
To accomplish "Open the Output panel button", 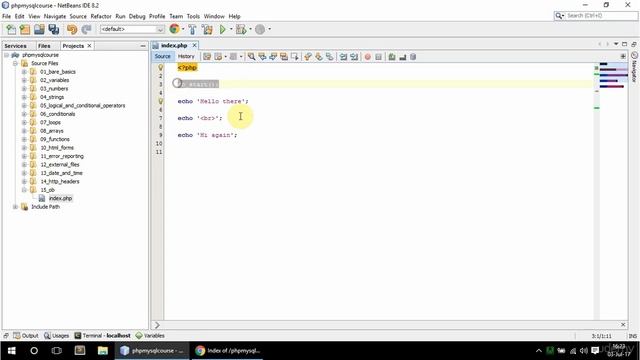I will tap(26, 336).
